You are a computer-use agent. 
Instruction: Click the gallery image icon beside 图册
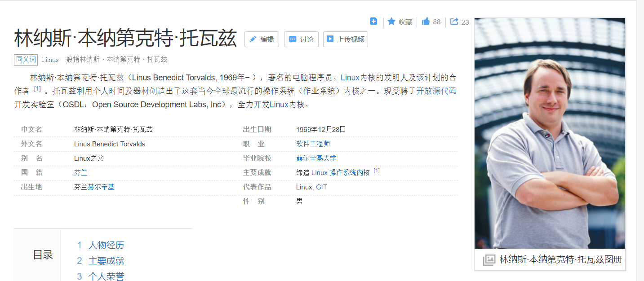tap(489, 260)
